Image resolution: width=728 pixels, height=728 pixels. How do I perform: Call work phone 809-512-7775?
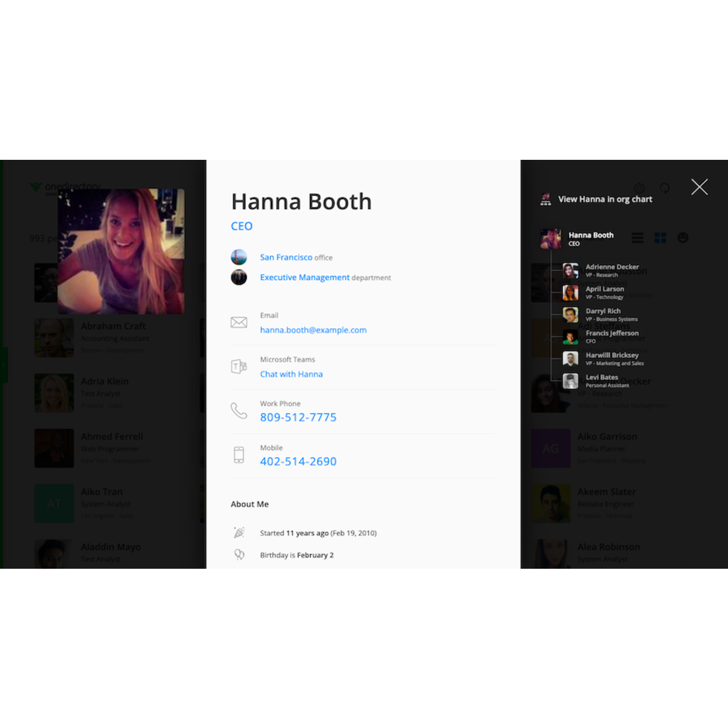point(298,417)
